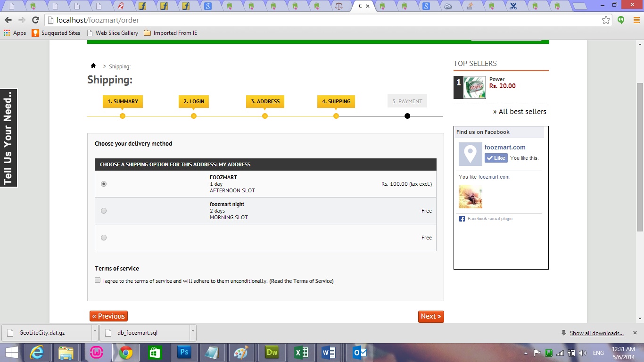Agree to the terms of service checkbox
Screen dimensions: 644x362
coord(98,280)
